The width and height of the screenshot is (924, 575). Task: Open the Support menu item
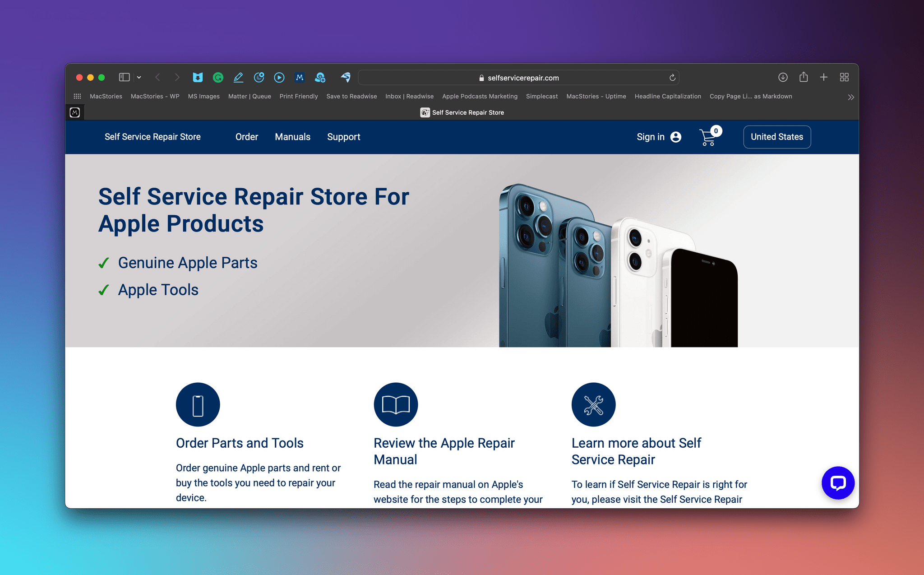point(344,137)
